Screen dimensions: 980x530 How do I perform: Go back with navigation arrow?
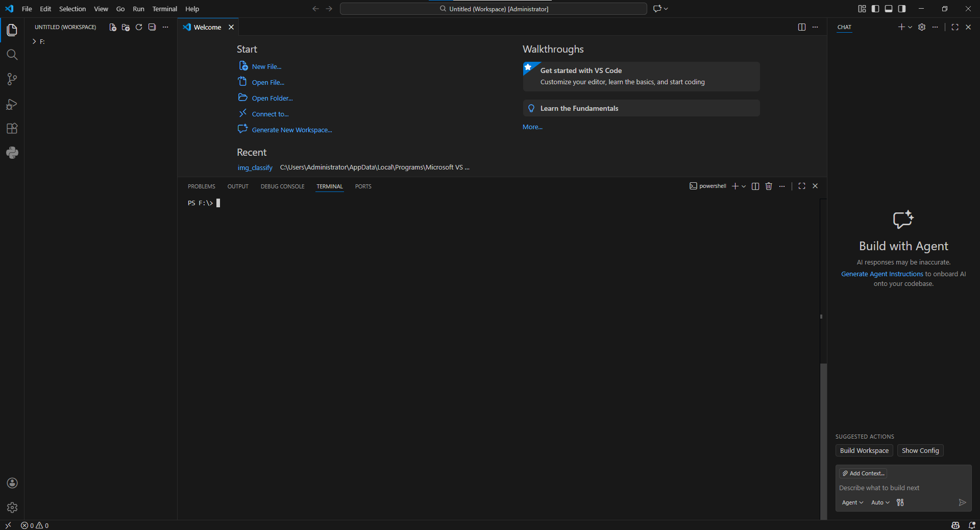(315, 9)
